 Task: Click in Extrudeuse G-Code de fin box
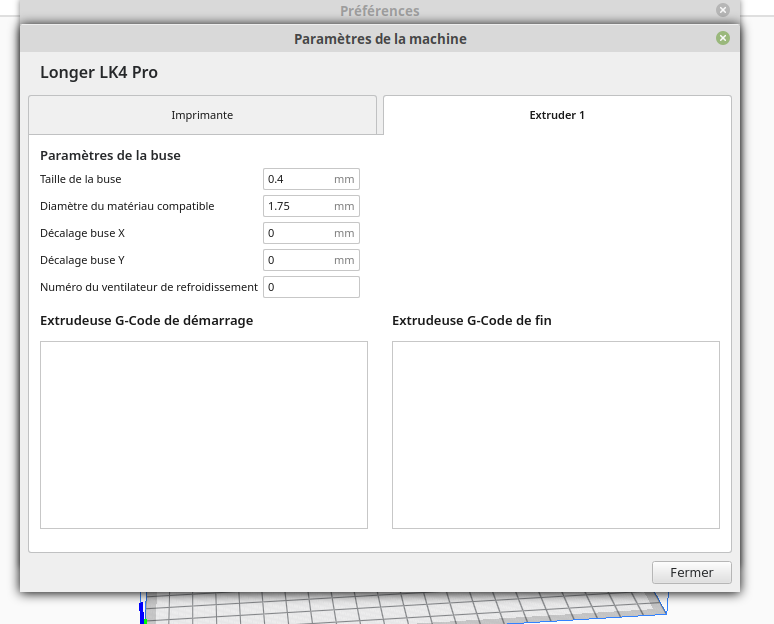pos(556,435)
